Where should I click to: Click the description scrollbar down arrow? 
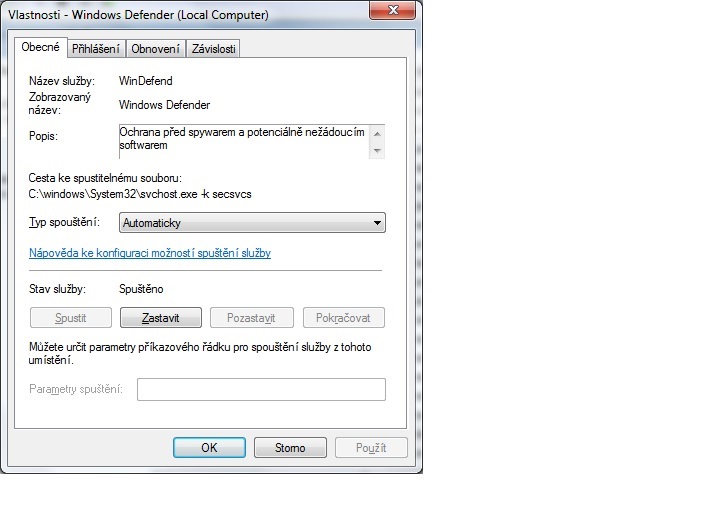click(377, 151)
